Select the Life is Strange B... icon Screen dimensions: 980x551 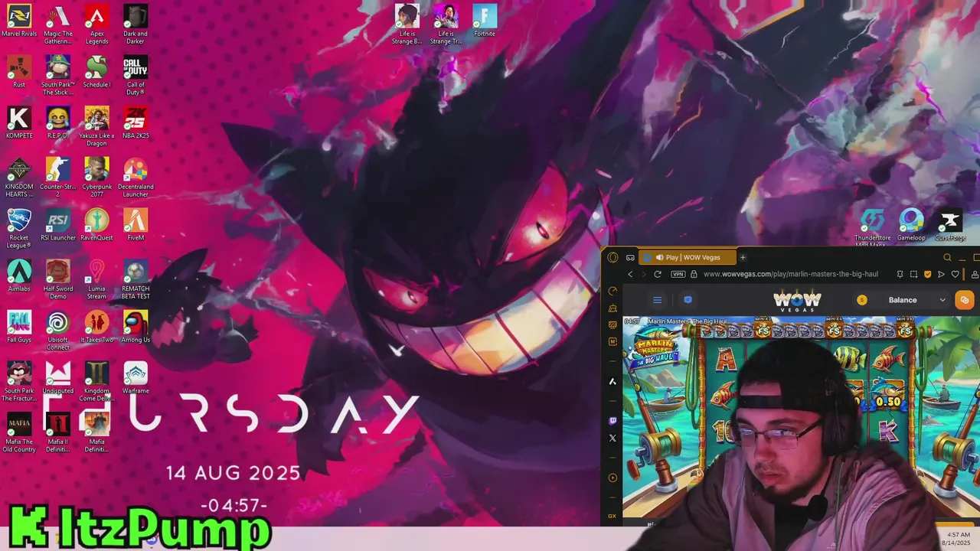coord(407,24)
